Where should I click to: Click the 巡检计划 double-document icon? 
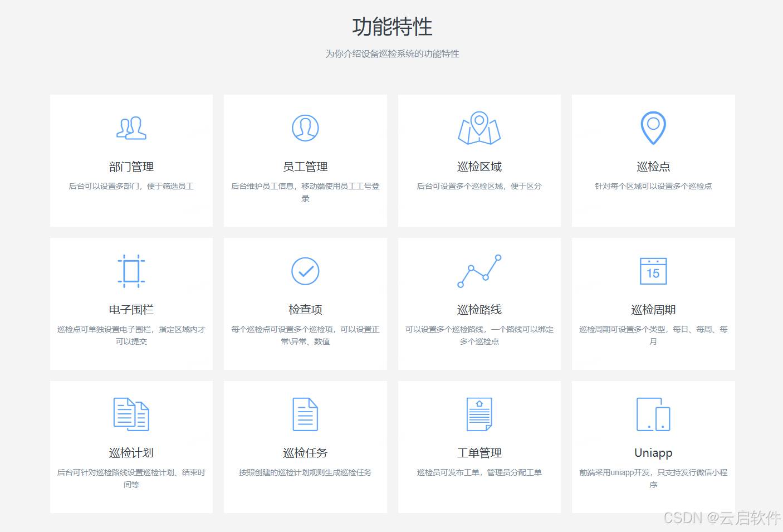(x=131, y=414)
